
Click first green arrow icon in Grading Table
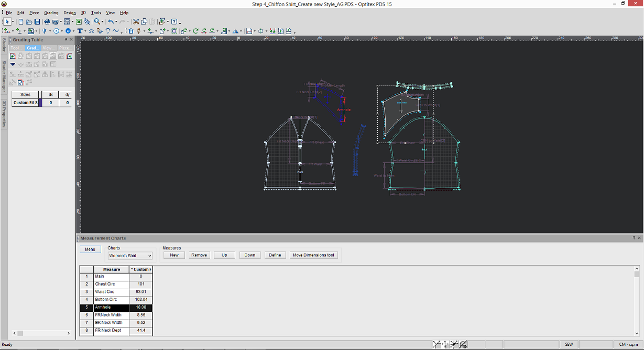click(13, 56)
